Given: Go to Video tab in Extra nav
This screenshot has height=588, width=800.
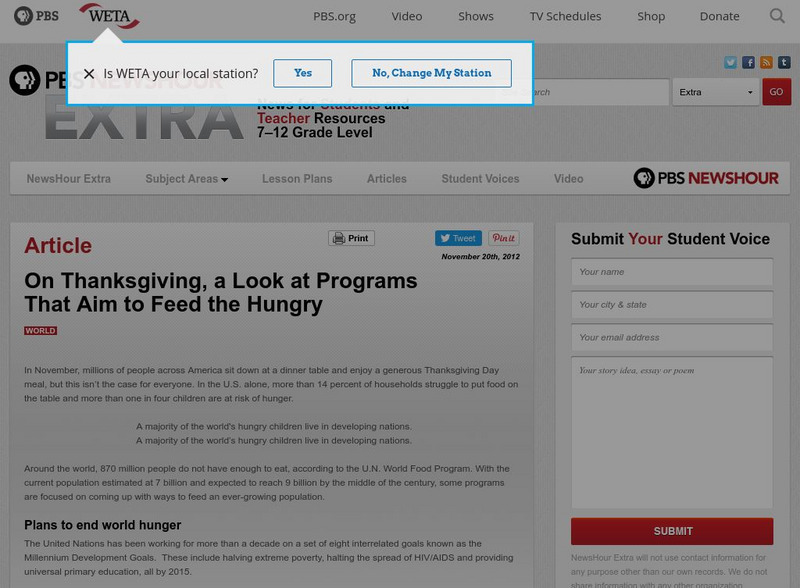Looking at the screenshot, I should point(568,179).
